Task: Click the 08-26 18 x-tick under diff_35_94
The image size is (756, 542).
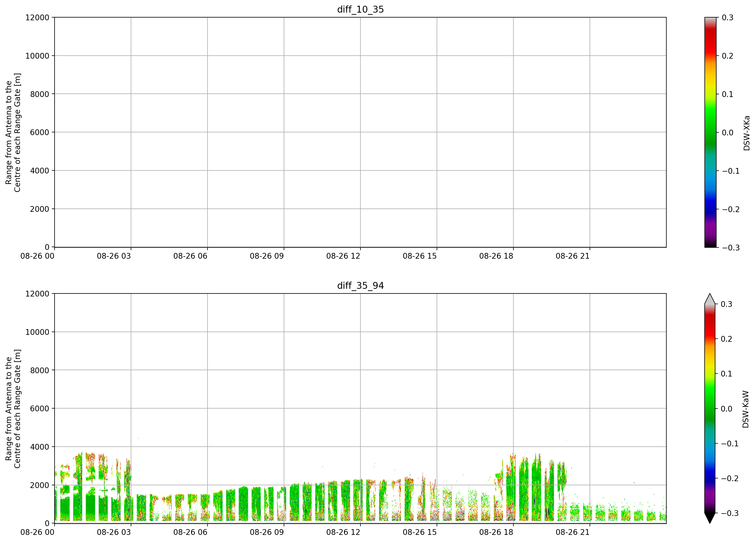Action: [496, 532]
